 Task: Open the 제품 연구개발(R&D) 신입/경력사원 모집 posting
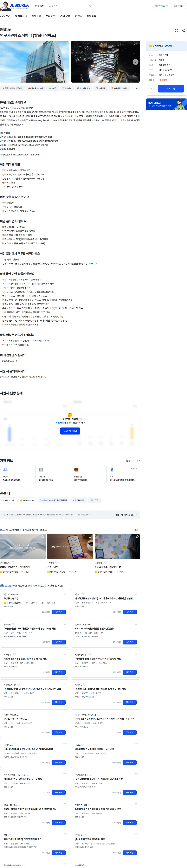(x=23, y=839)
